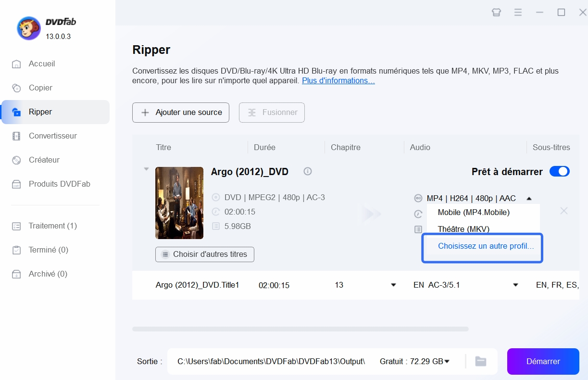Click the 02:00:15 duration in Title1 row
This screenshot has width=588, height=380.
[x=274, y=285]
